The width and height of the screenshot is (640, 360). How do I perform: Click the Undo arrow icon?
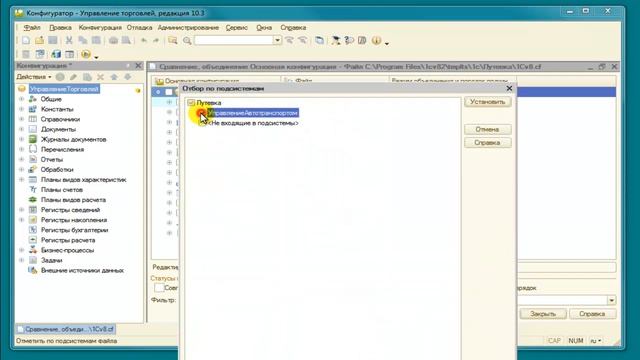(x=144, y=40)
